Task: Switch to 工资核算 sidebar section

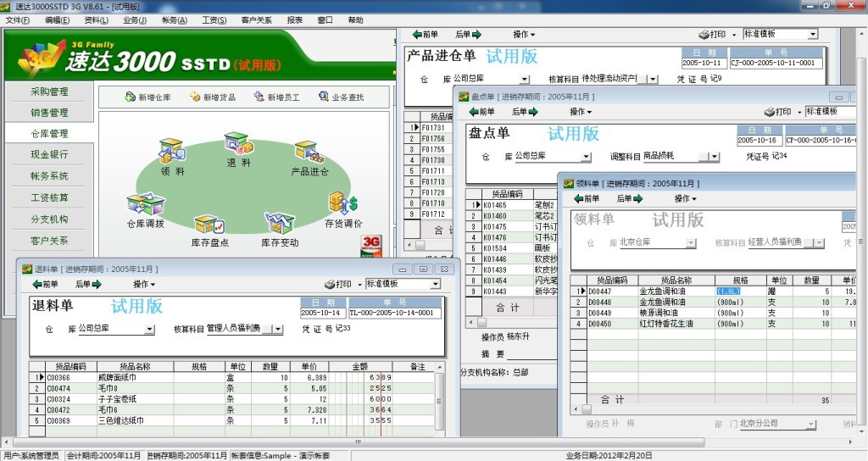Action: [49, 197]
